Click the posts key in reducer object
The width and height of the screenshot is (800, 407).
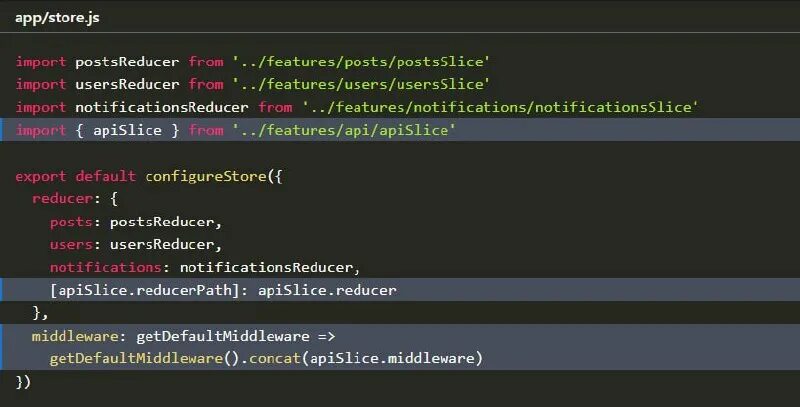(x=71, y=222)
